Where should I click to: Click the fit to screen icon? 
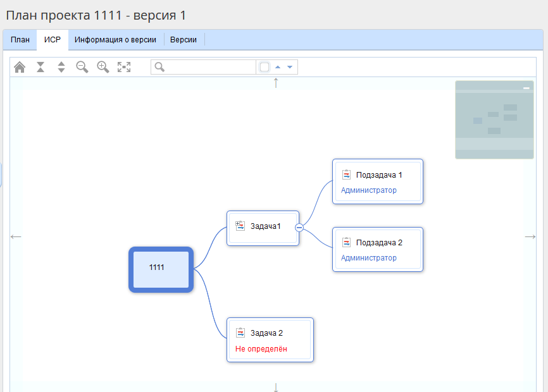coord(124,67)
